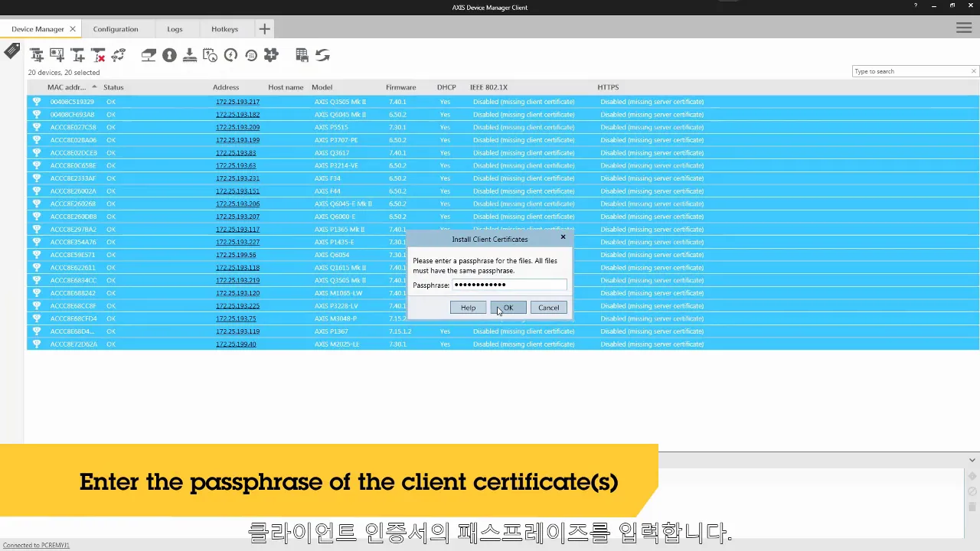Open address link 172.25.193.119

click(x=237, y=331)
